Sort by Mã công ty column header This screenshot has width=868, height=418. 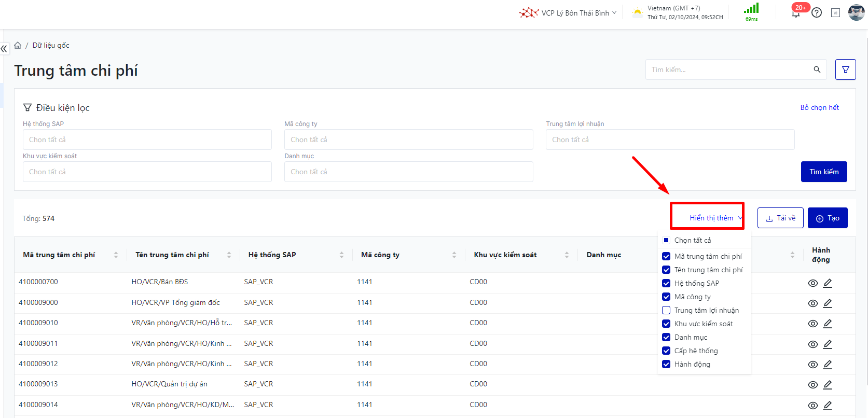coord(454,255)
